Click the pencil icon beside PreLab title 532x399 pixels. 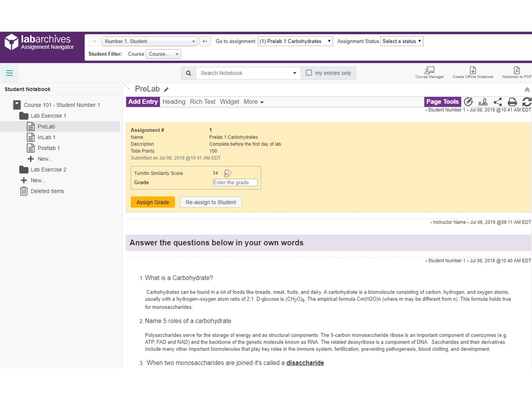click(x=166, y=90)
